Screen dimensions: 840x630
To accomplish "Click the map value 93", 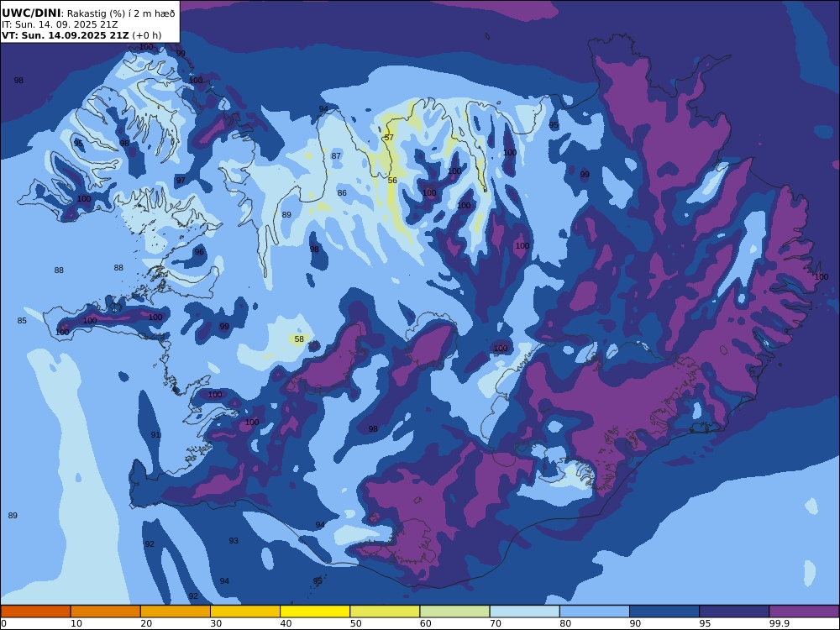I will tap(234, 541).
